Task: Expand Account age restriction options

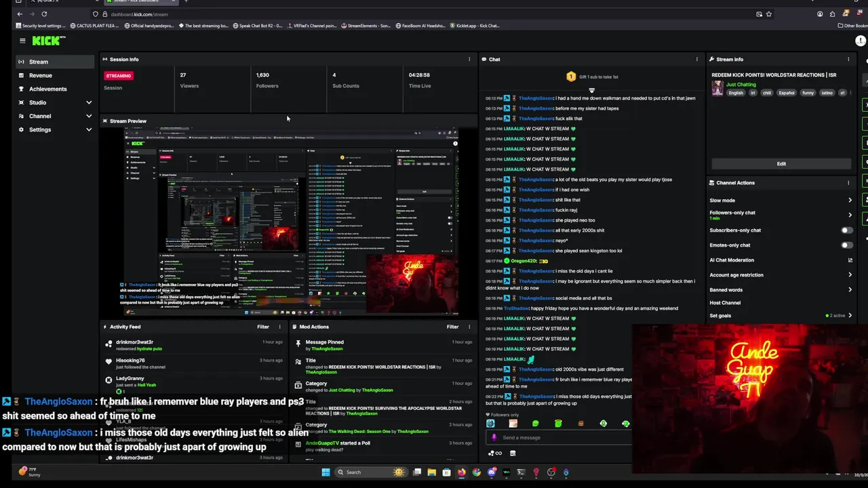Action: (x=850, y=274)
